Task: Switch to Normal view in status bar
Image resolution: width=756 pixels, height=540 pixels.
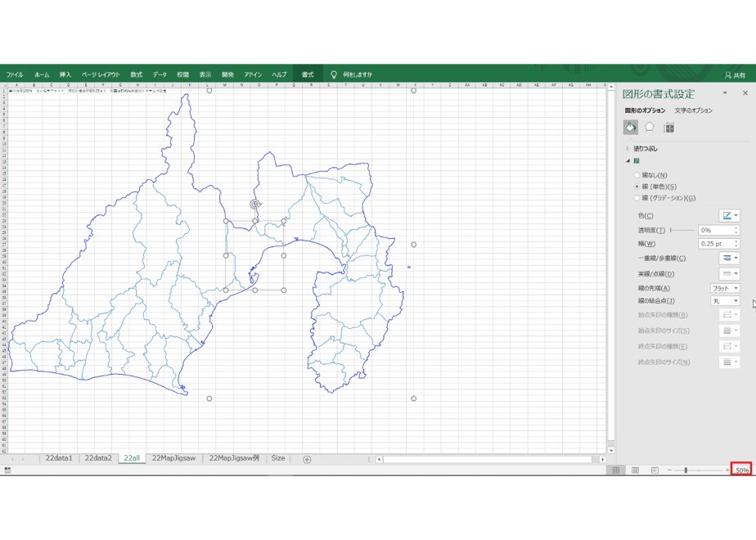Action: click(616, 470)
